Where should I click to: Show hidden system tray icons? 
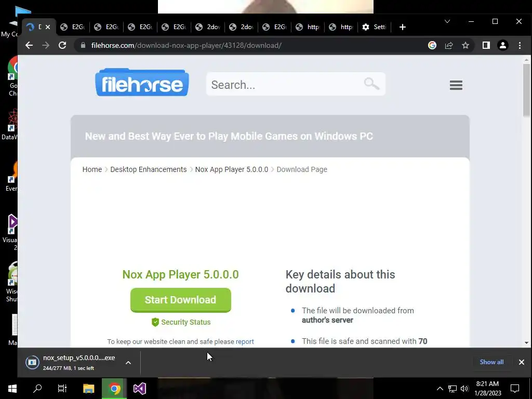click(x=440, y=389)
